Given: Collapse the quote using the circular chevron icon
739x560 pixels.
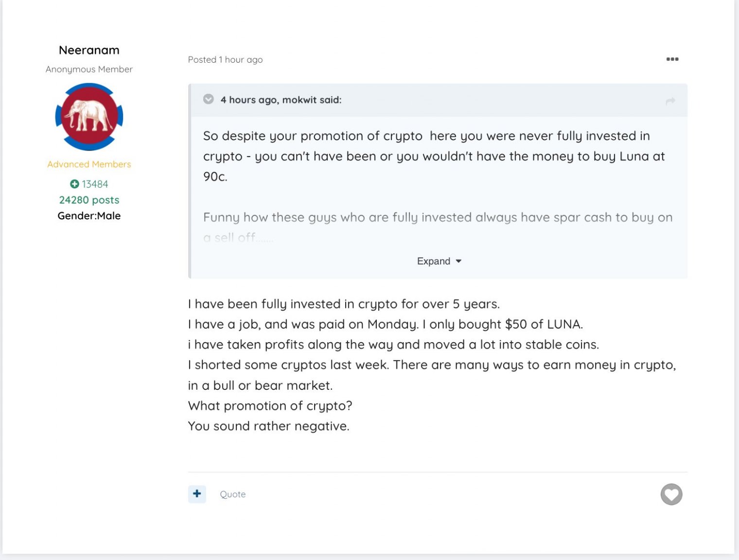Looking at the screenshot, I should 209,99.
